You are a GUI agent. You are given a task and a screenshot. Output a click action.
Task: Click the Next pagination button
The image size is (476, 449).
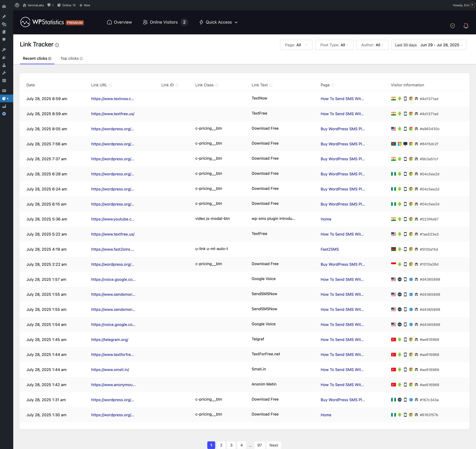[x=274, y=445]
